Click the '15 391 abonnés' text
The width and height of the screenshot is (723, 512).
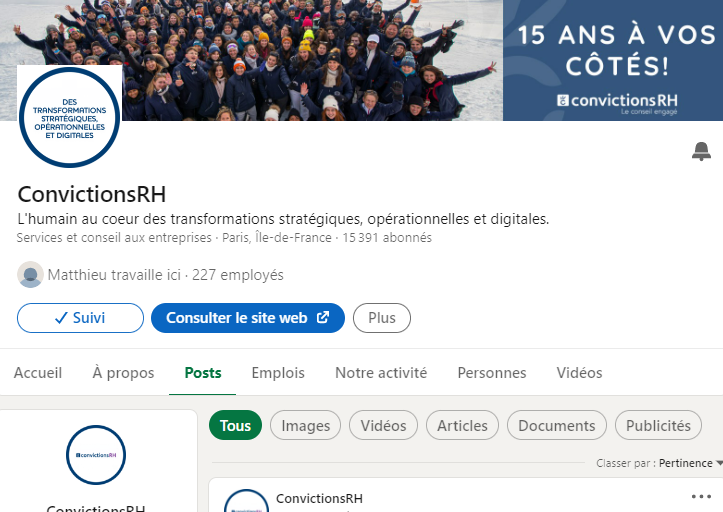(x=387, y=238)
